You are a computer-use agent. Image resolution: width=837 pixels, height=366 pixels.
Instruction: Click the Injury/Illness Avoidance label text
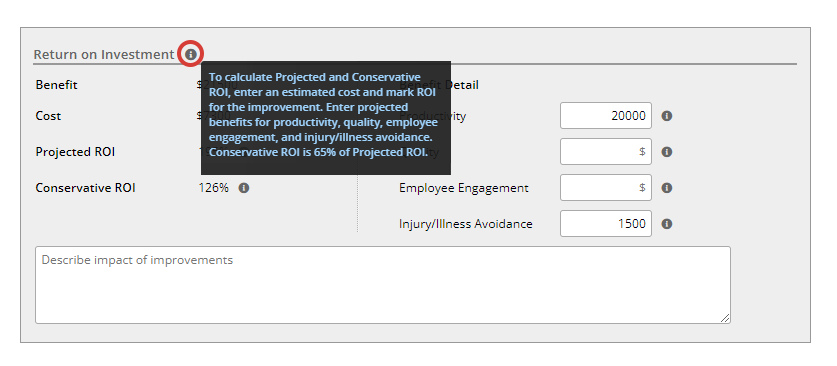tap(465, 224)
